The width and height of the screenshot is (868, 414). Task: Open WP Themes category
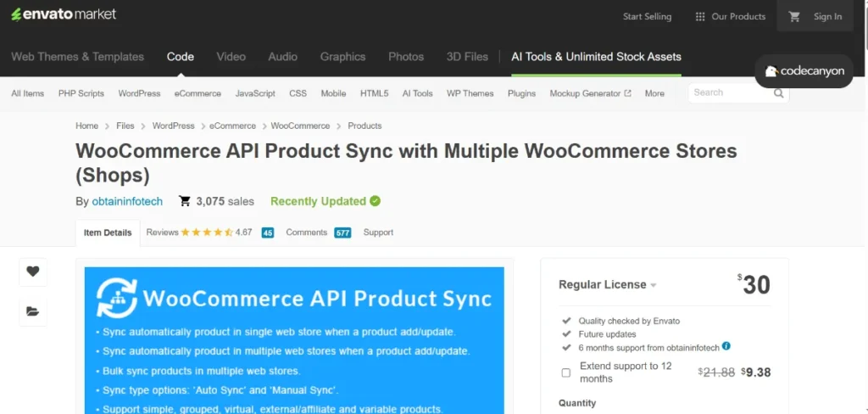[x=470, y=93]
